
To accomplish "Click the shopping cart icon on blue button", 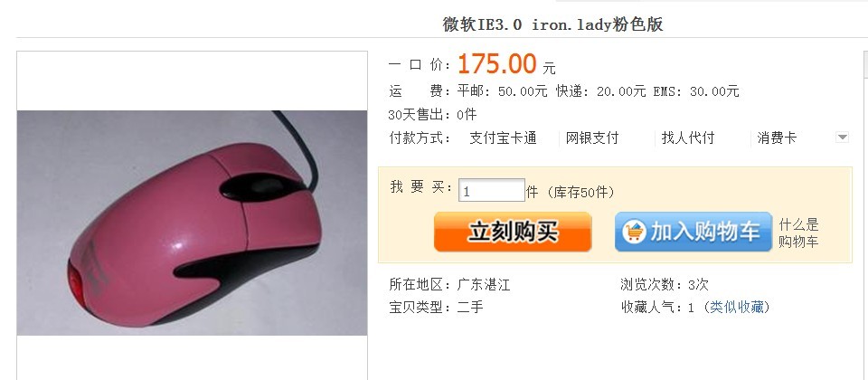I will (x=633, y=232).
